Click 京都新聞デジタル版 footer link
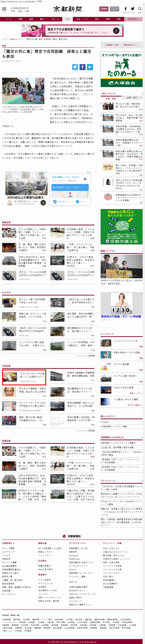Image resolution: width=145 pixels, height=644 pixels. (78, 548)
